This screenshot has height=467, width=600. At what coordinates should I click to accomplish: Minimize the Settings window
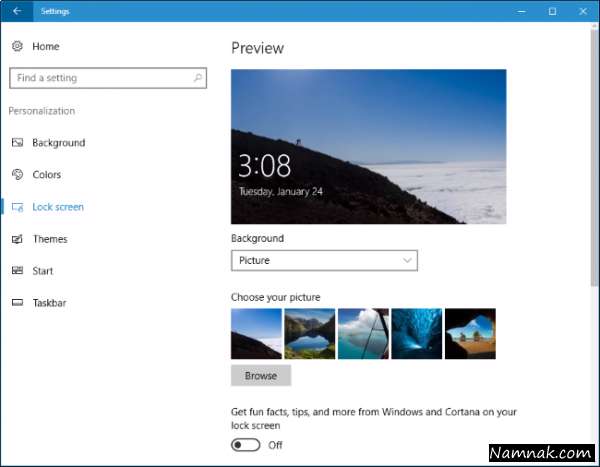(x=521, y=11)
